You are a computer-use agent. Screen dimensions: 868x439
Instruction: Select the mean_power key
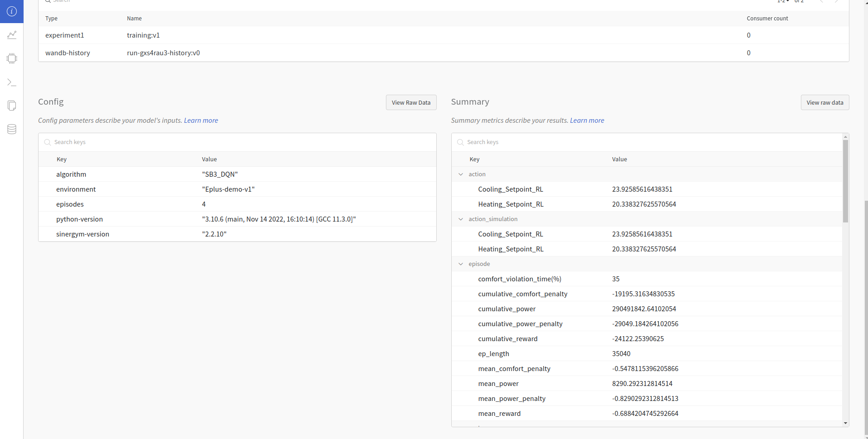[x=498, y=384]
